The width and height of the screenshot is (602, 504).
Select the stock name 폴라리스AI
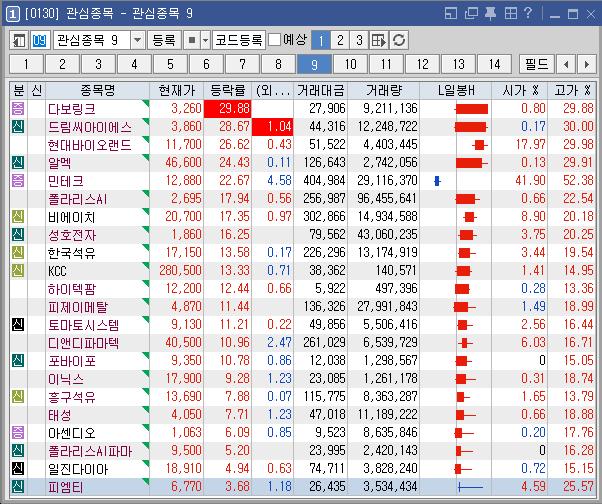78,199
